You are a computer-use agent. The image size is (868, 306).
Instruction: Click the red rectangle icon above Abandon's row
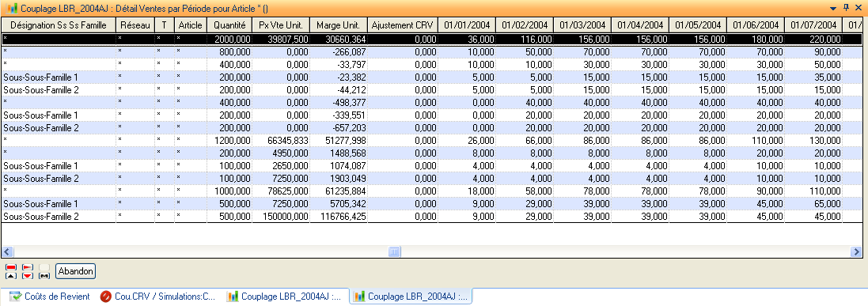(x=11, y=267)
